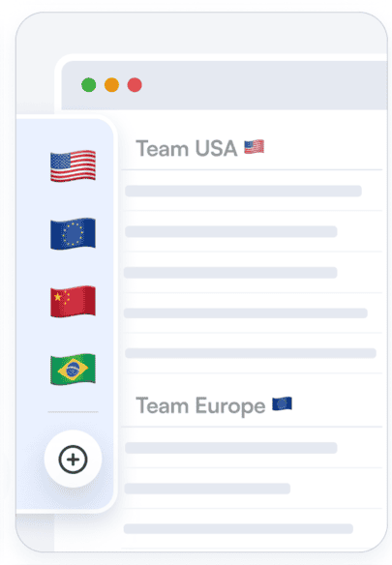Click the Team Europe heading text
Viewport: 392px width, 565px height.
(200, 406)
